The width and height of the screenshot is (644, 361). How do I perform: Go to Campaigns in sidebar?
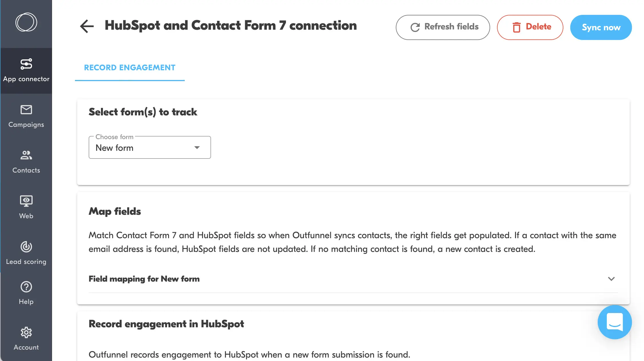point(26,116)
